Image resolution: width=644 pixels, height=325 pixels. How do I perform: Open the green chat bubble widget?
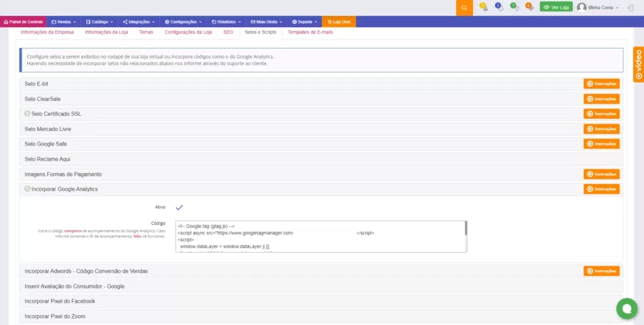point(627,309)
